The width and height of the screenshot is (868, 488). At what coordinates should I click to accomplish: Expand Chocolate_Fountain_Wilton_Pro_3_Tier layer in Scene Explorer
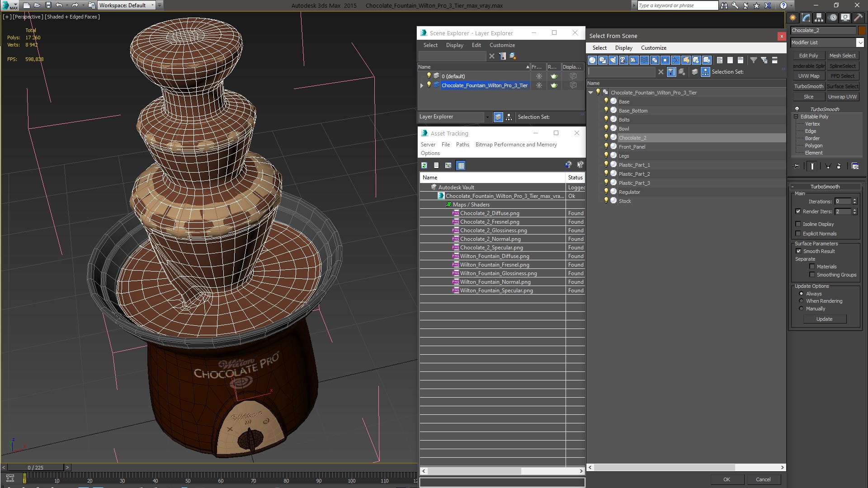(x=422, y=85)
